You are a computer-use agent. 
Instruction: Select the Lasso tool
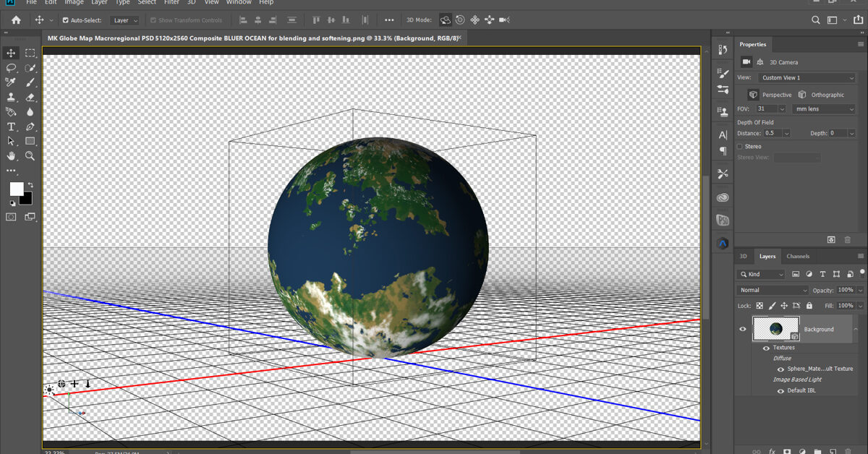(x=11, y=68)
